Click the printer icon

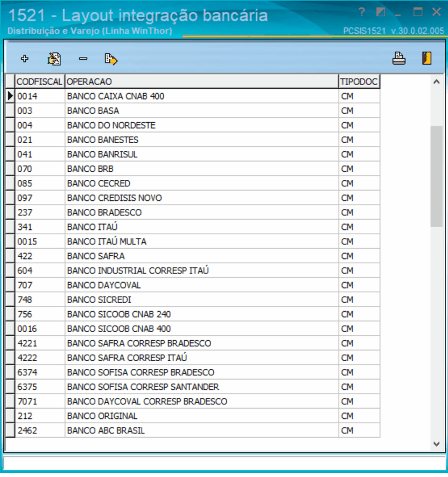(398, 58)
